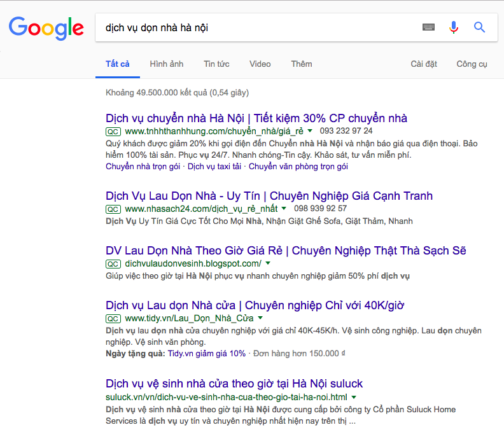Click the dichvulaudonvesinh.blogspot.com green URL
The width and height of the screenshot is (504, 432).
[x=193, y=263]
